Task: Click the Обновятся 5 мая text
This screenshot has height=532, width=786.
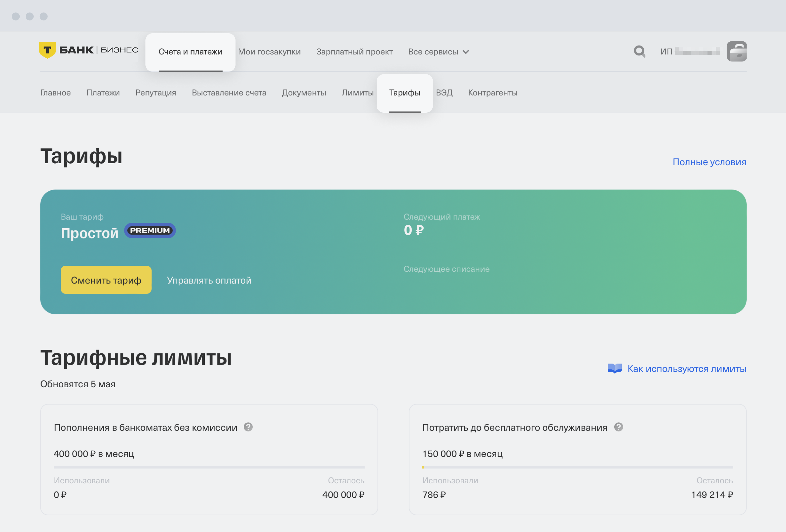Action: point(78,384)
